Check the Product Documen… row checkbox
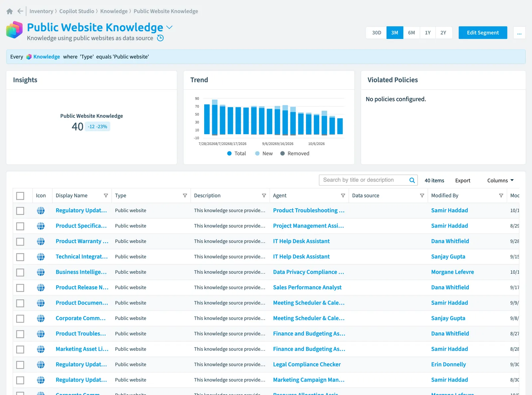 (x=20, y=303)
